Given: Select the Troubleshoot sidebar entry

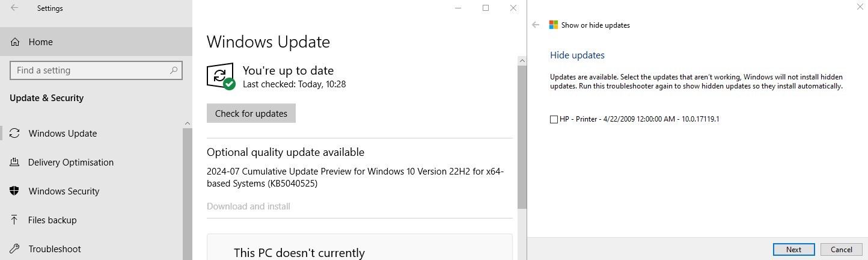Looking at the screenshot, I should (54, 249).
